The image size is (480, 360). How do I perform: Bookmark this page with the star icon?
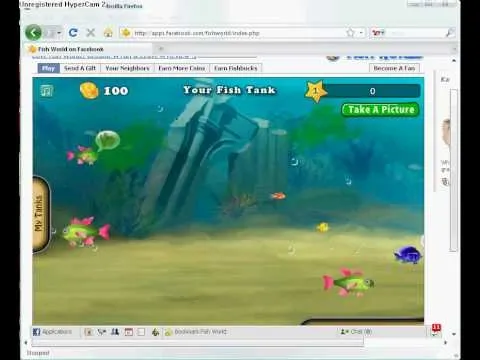[x=350, y=33]
